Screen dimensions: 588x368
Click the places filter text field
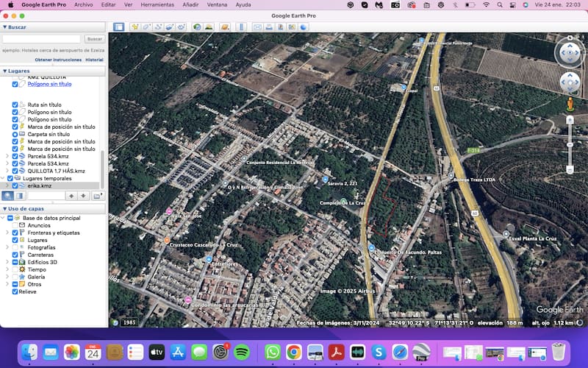[x=46, y=196]
